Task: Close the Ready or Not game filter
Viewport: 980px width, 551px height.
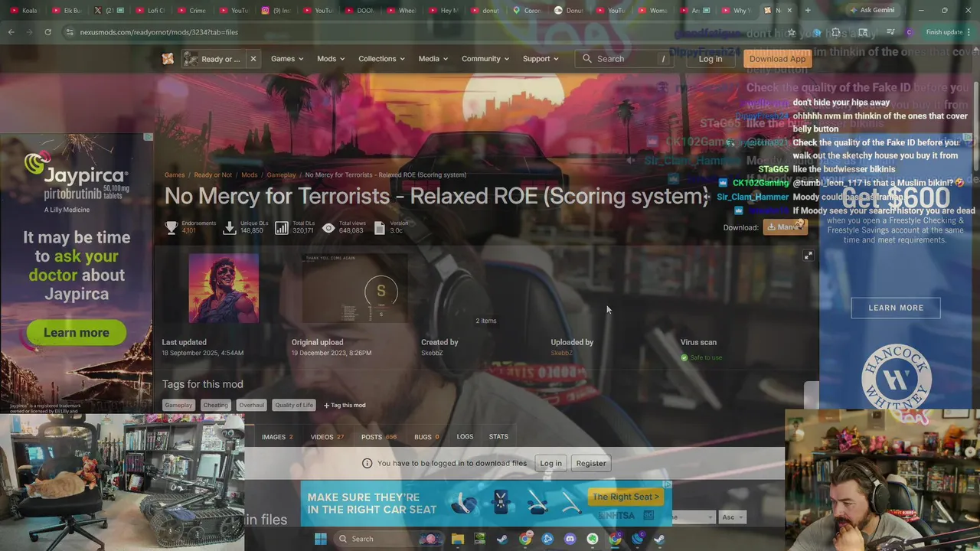Action: tap(253, 59)
